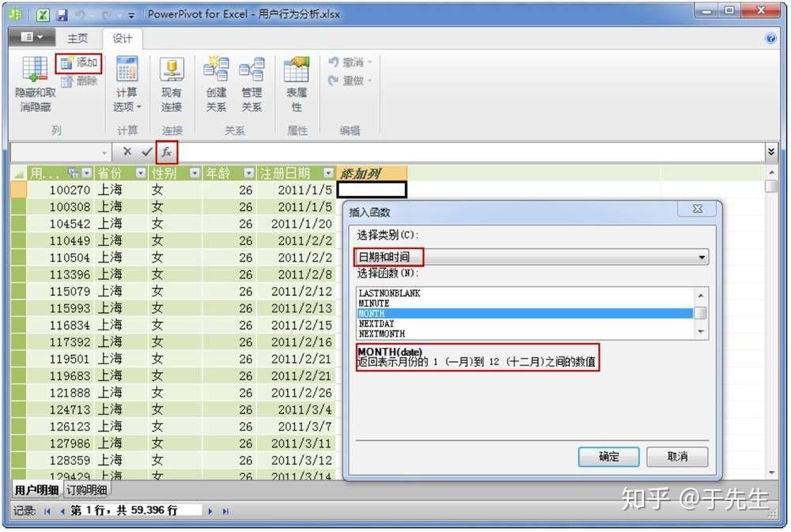Click the 确定 button in the dialog
Viewport: 791px width, 532px height.
tap(608, 458)
